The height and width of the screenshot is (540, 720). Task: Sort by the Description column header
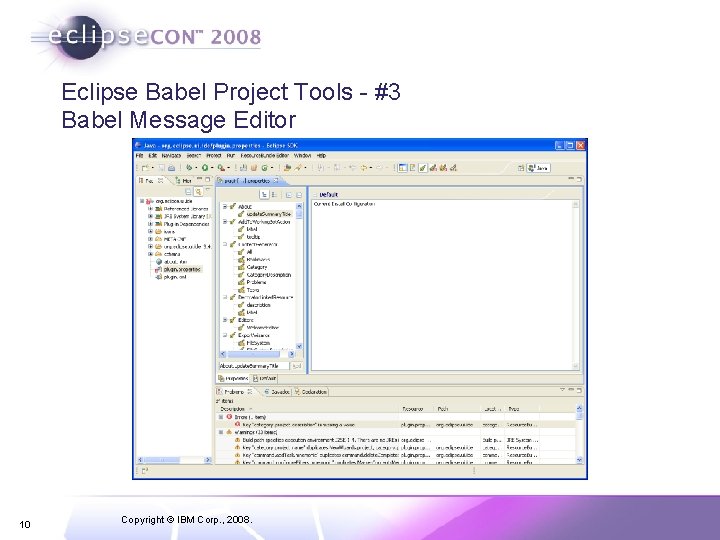point(307,409)
